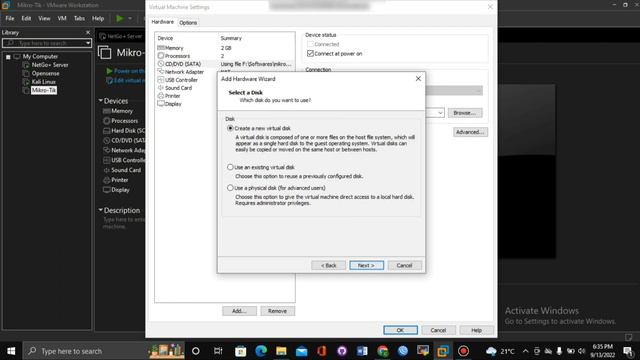Viewport: 640px width, 360px height.
Task: Click Processors in VM summary Devices list
Action: (x=120, y=121)
